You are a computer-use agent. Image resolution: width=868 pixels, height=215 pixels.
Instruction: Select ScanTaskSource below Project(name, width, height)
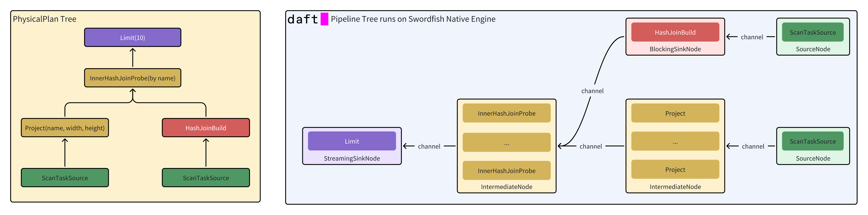(x=65, y=178)
